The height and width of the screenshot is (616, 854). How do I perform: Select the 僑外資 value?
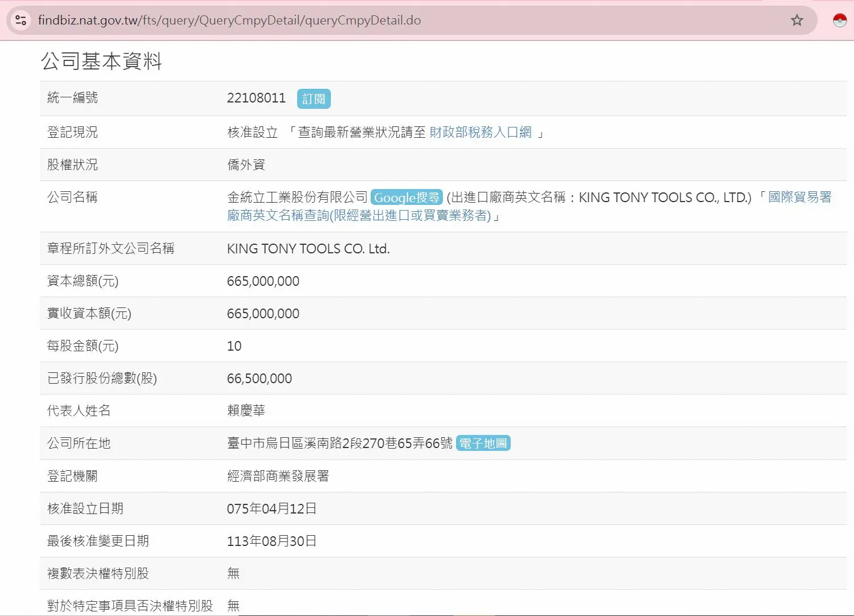pyautogui.click(x=247, y=165)
